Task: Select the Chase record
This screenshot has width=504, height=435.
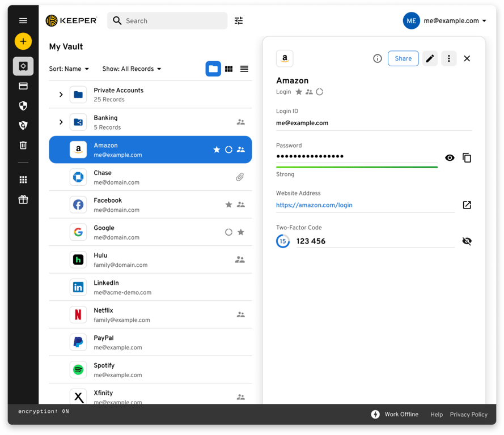Action: 150,177
